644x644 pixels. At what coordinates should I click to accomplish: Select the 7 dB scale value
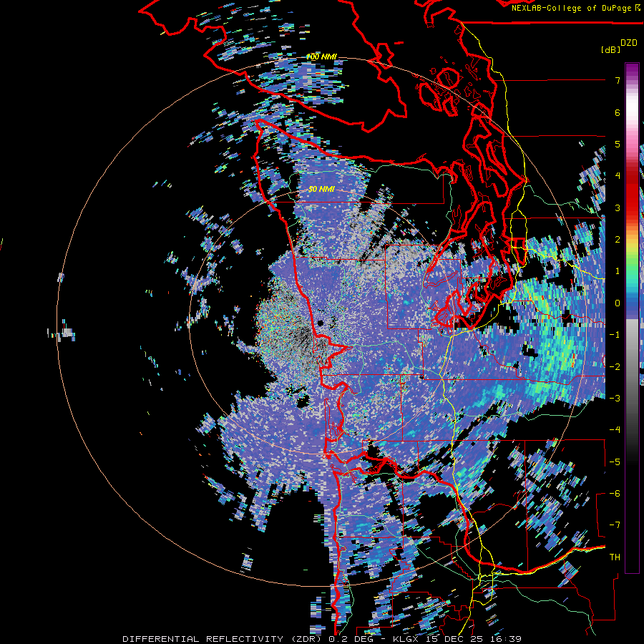tap(618, 80)
